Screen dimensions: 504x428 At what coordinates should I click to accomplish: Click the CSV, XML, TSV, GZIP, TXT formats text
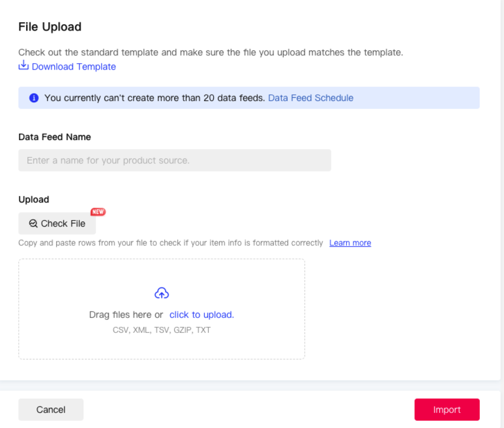pos(162,330)
